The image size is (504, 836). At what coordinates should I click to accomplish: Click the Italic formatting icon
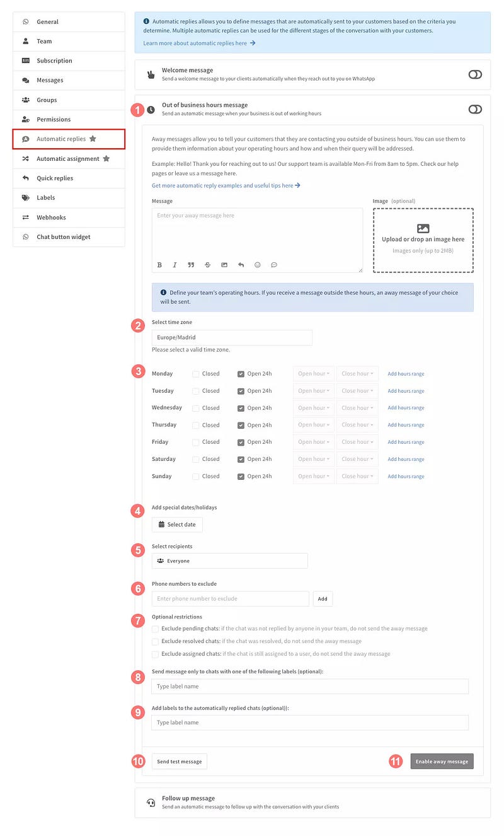(175, 265)
